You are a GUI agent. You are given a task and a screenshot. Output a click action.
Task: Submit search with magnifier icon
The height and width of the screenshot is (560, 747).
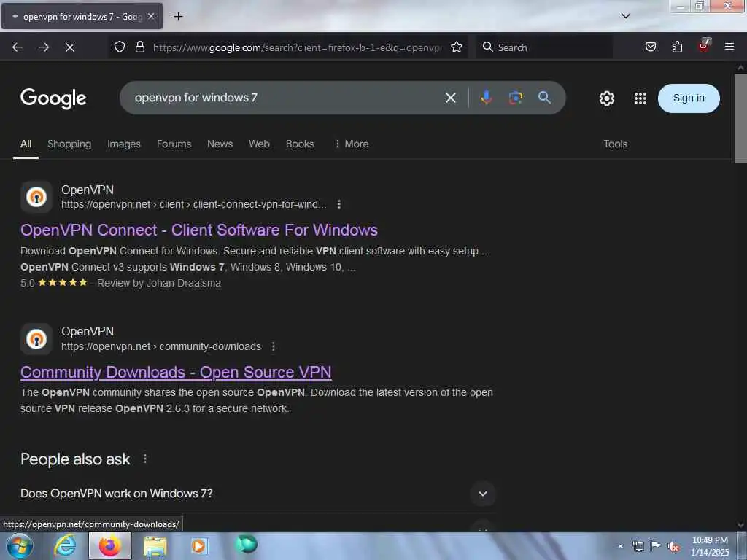[x=544, y=98]
